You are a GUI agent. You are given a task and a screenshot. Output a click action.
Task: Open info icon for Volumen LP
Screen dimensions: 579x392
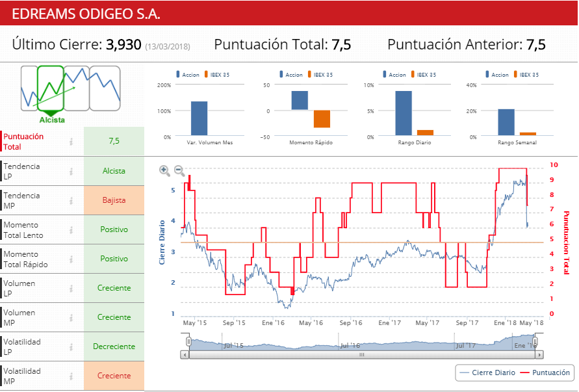point(71,288)
